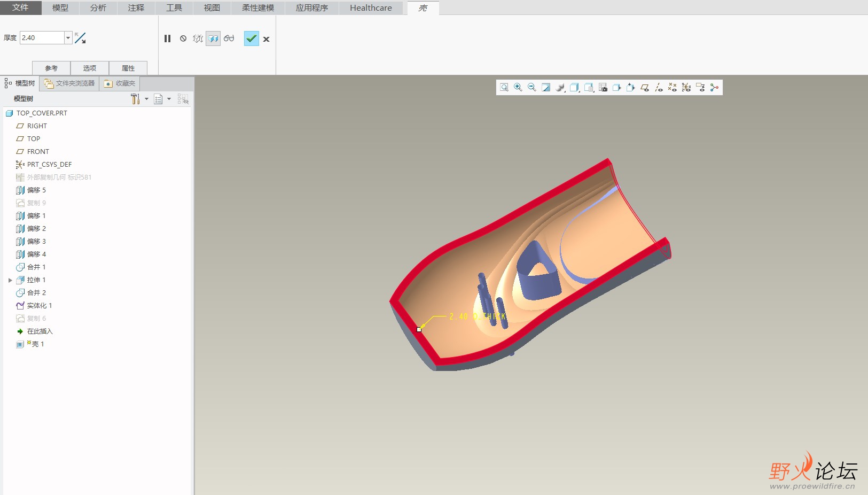This screenshot has height=495, width=868.
Task: Open the 分析 ribbon tab
Action: coord(98,8)
